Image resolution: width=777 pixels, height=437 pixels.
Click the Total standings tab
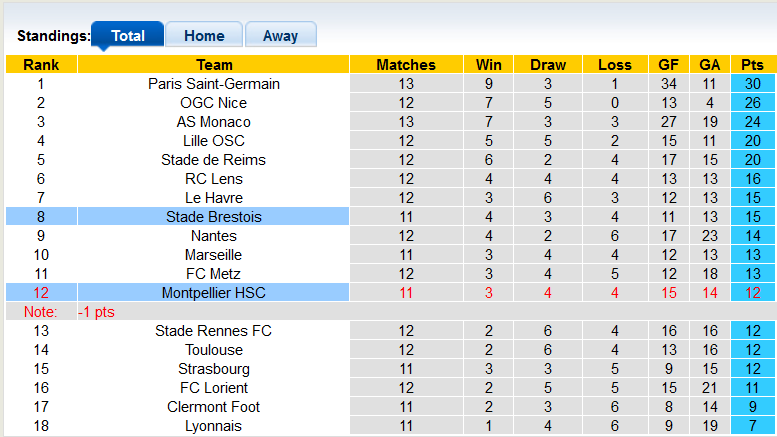[x=128, y=35]
